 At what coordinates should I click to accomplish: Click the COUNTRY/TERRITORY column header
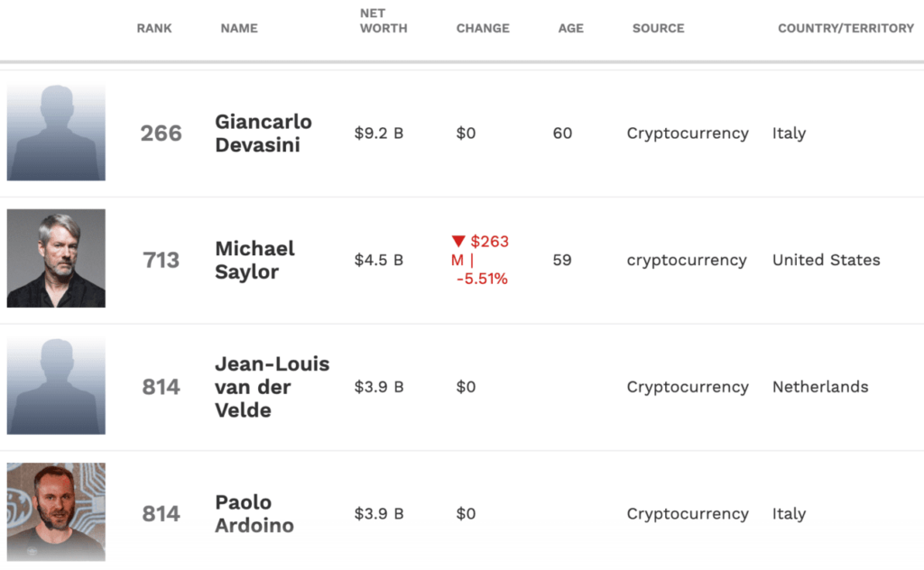(845, 28)
